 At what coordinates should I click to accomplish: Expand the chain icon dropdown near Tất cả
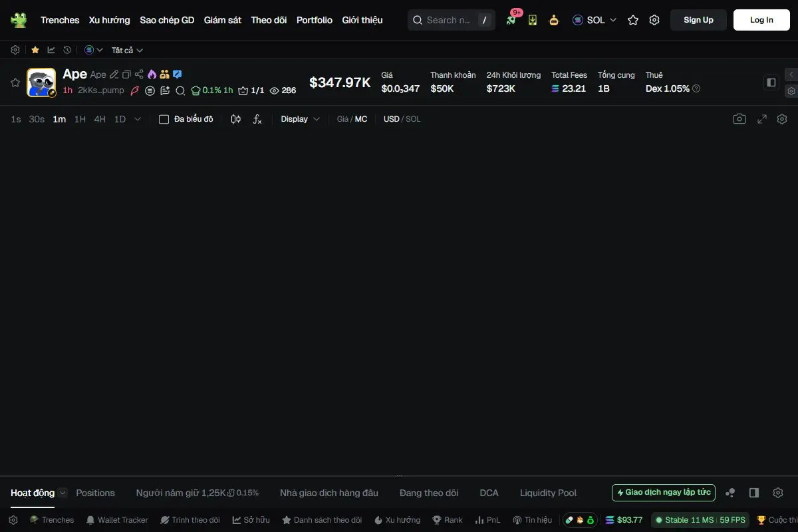[x=94, y=50]
